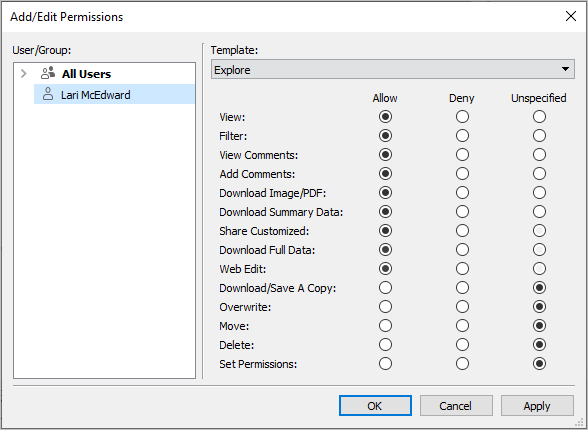Allow the View Comments permission
The image size is (588, 430).
[385, 154]
